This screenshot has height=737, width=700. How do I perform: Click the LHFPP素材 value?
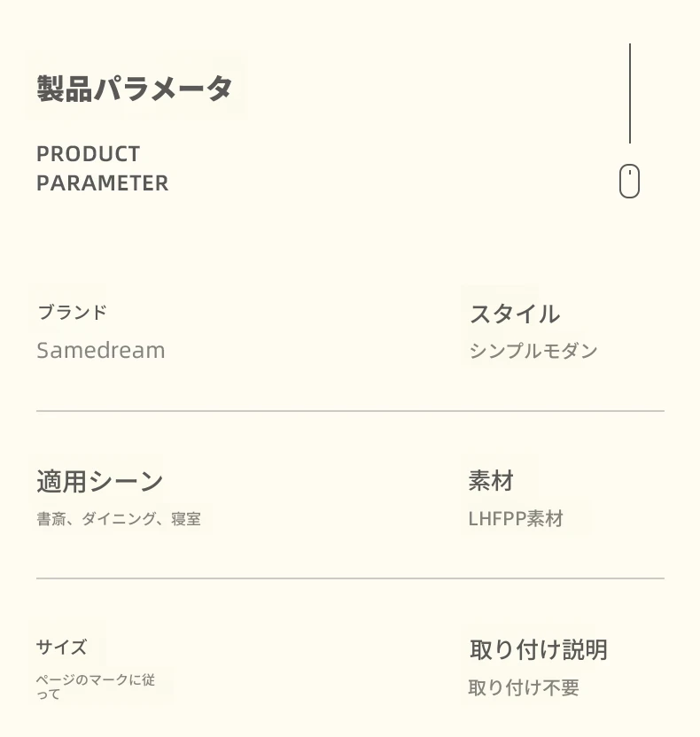(516, 519)
